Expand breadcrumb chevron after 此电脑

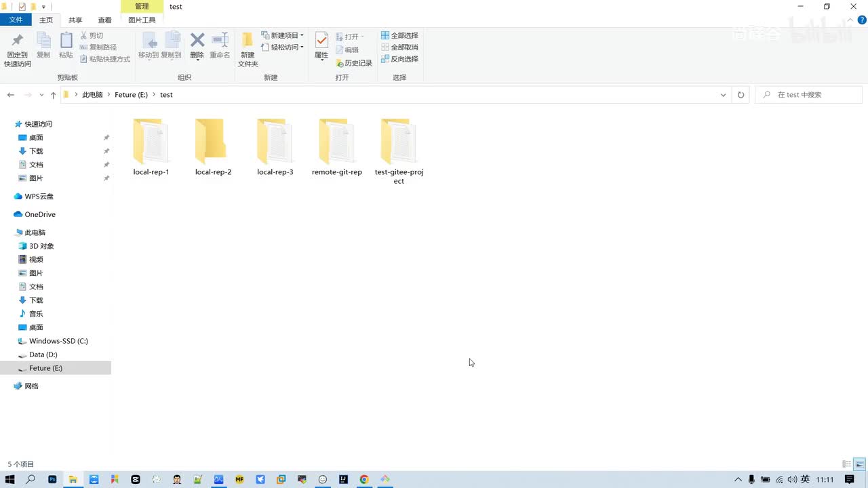pos(108,95)
